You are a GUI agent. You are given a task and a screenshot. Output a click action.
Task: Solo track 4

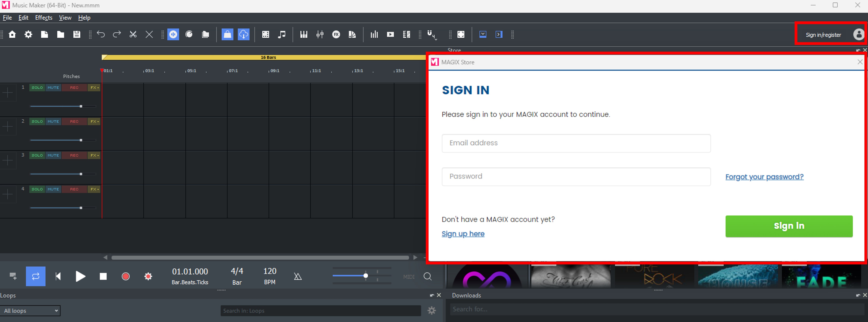pos(37,189)
